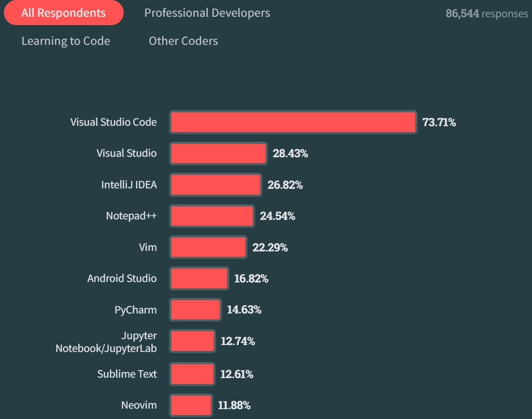Switch to the Professional Developers tab
This screenshot has width=532, height=419.
(207, 13)
